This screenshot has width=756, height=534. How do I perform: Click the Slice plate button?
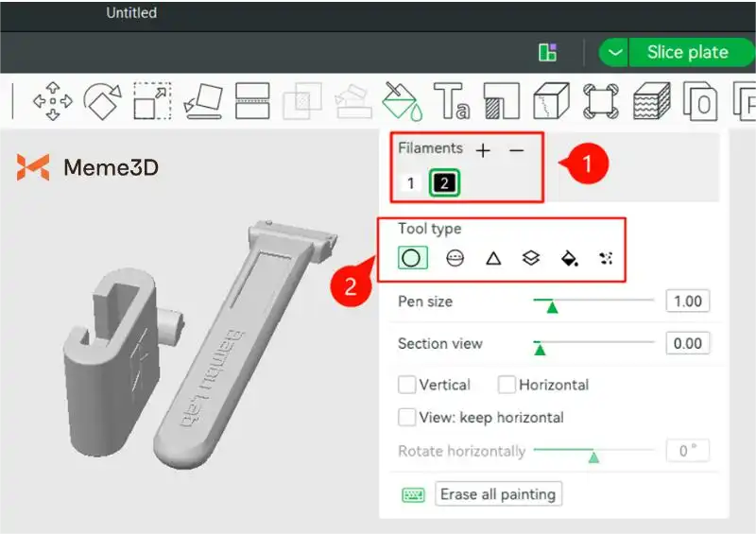click(687, 53)
